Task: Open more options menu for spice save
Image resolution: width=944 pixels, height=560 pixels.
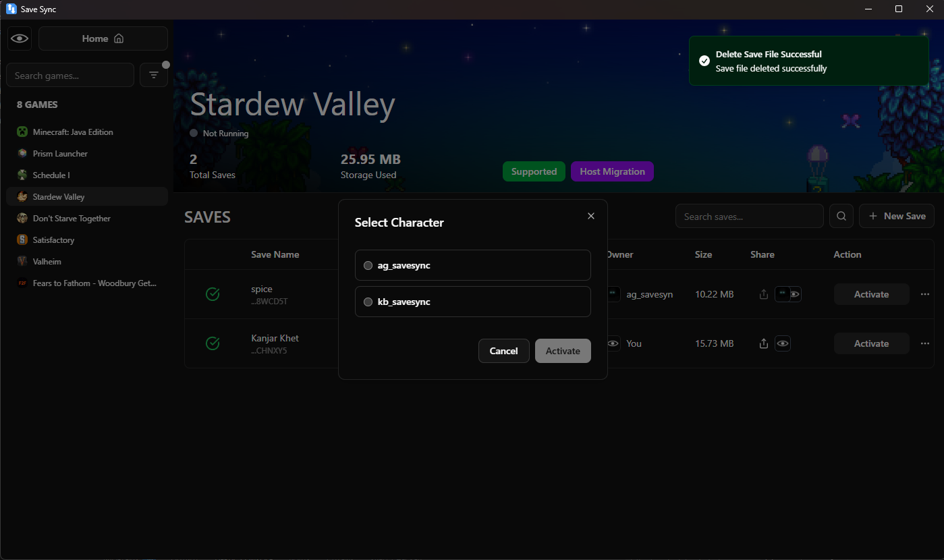Action: tap(925, 294)
